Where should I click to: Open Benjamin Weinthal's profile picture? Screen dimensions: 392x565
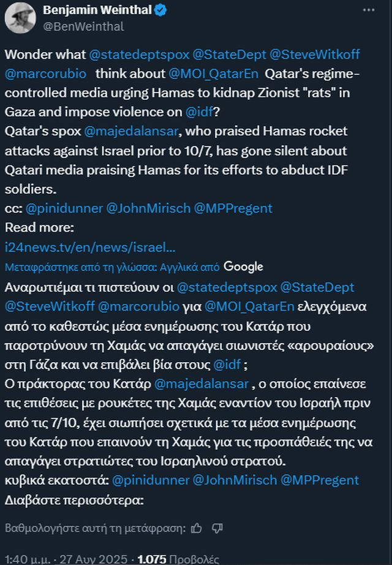[x=20, y=18]
